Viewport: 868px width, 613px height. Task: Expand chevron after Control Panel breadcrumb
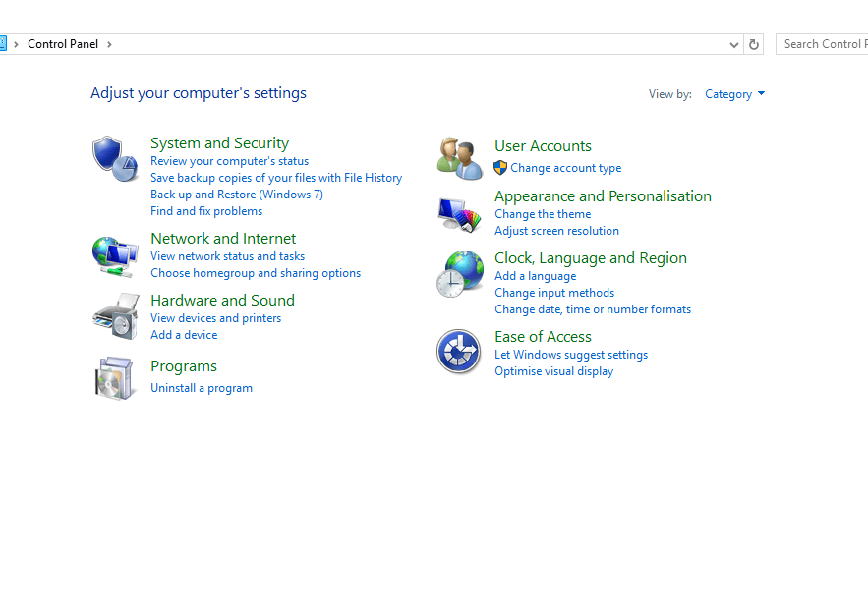[x=110, y=44]
